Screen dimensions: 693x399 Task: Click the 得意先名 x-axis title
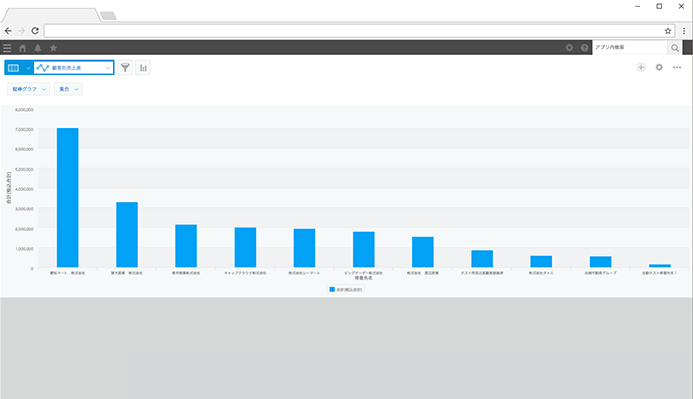363,278
